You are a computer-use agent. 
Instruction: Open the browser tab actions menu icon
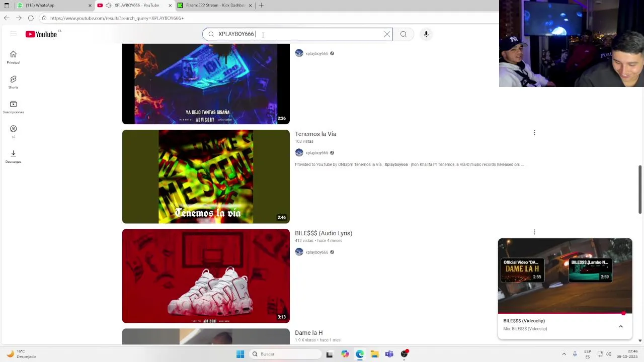[x=7, y=6]
